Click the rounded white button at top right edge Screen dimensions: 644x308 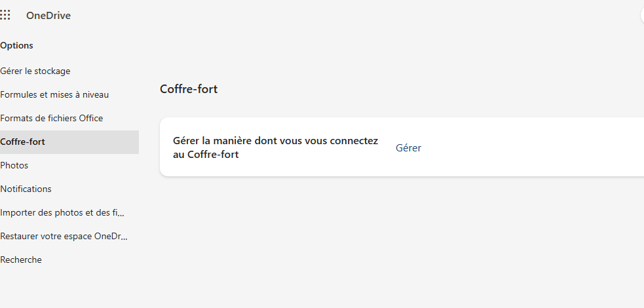coord(642,16)
